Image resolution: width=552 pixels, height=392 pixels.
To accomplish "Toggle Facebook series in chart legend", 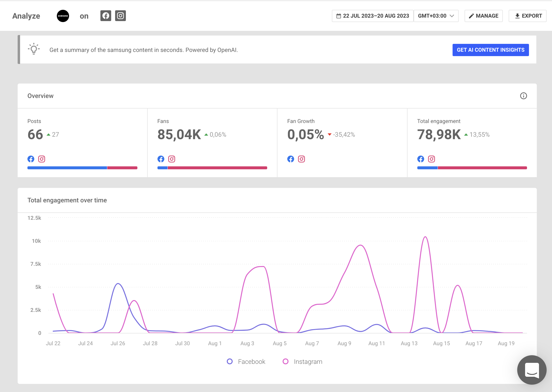I will [x=246, y=362].
